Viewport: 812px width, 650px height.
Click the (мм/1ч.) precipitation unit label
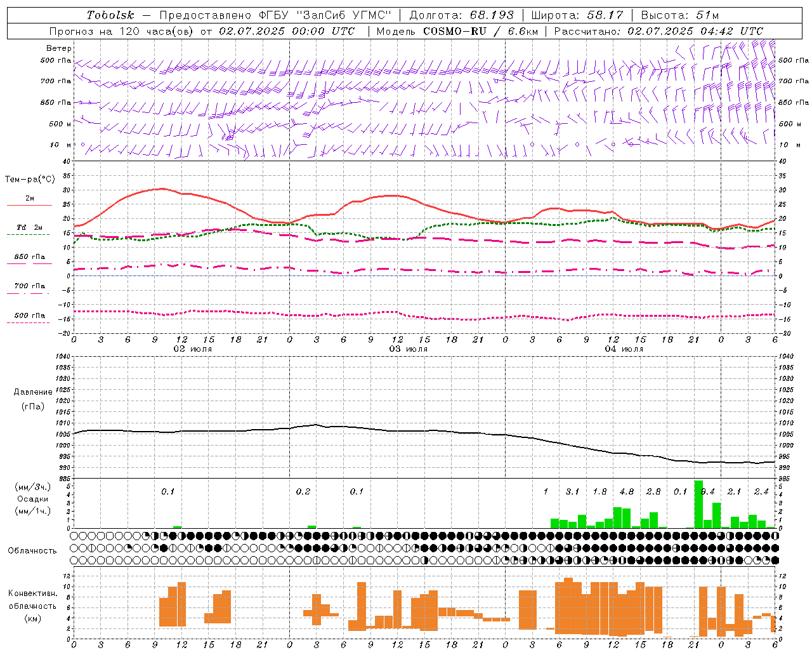pyautogui.click(x=32, y=511)
